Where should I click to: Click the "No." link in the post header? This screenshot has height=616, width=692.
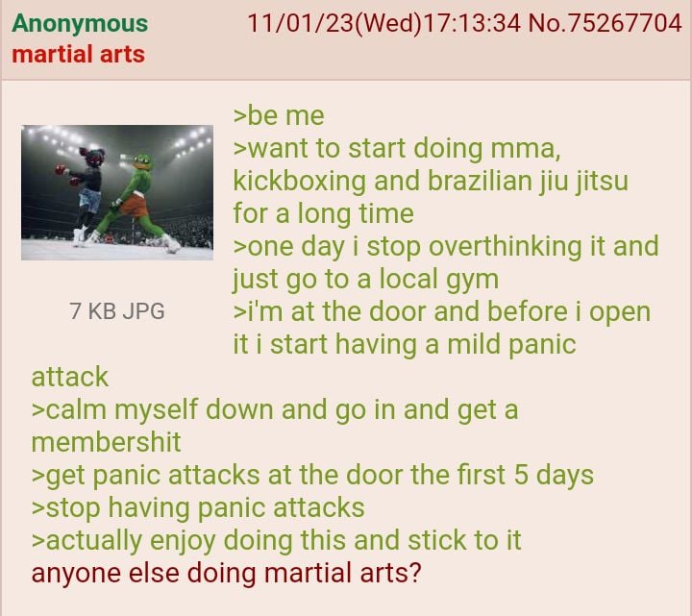547,23
